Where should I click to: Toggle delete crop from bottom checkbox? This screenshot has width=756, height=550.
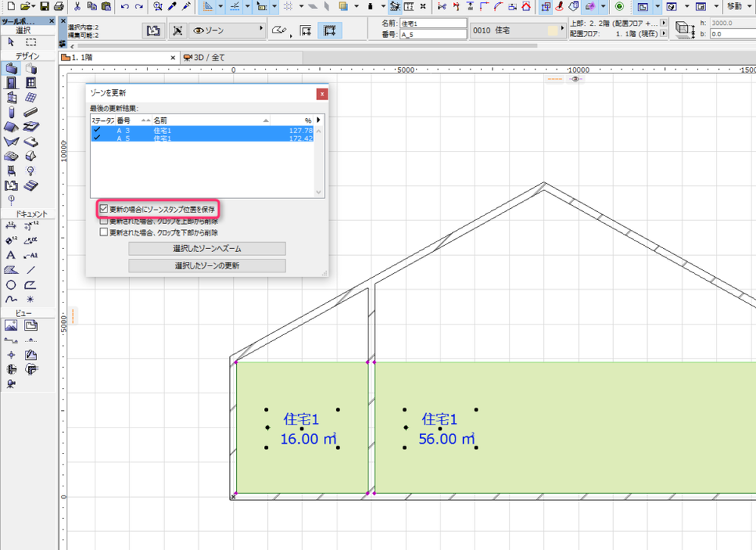point(104,232)
